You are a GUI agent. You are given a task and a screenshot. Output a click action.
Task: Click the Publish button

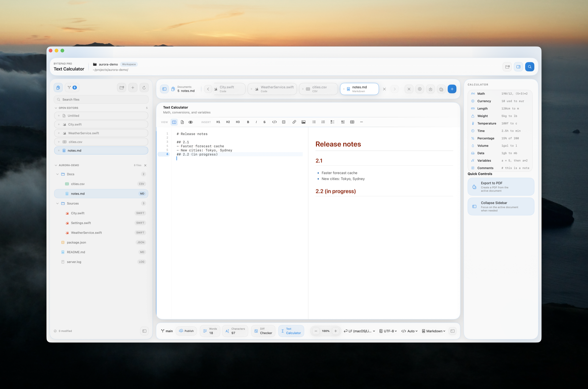coord(186,331)
